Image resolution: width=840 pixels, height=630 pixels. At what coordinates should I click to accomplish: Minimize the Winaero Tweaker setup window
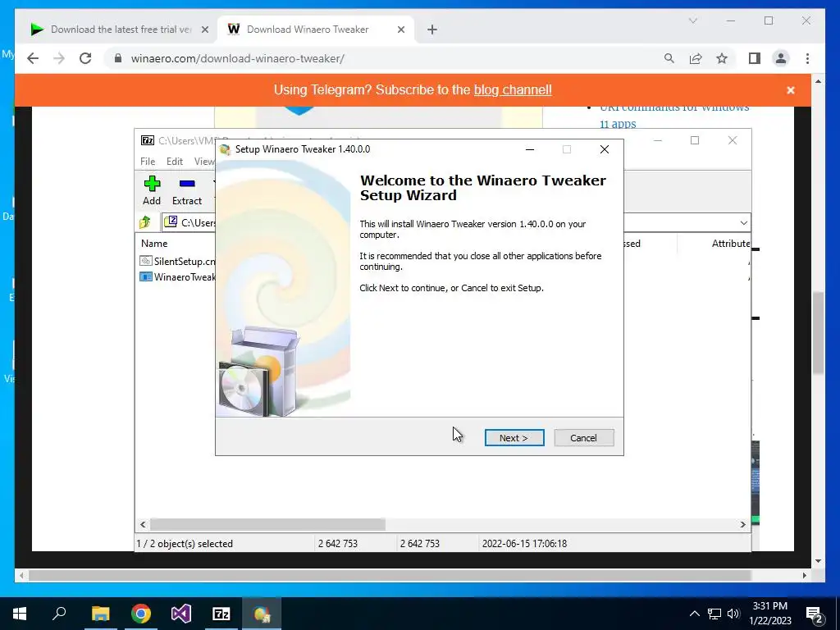tap(530, 149)
